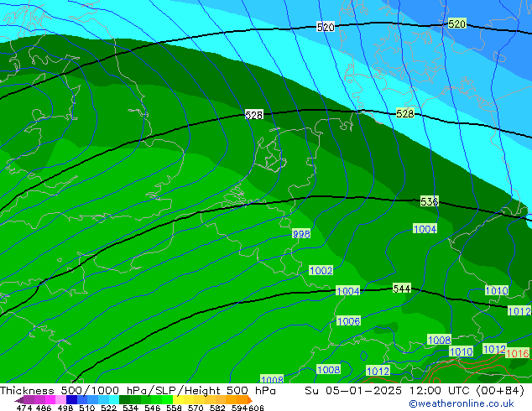This screenshot has width=532, height=411.
Task: Pick the magenta swatch in thickness legend
Action: point(50,399)
